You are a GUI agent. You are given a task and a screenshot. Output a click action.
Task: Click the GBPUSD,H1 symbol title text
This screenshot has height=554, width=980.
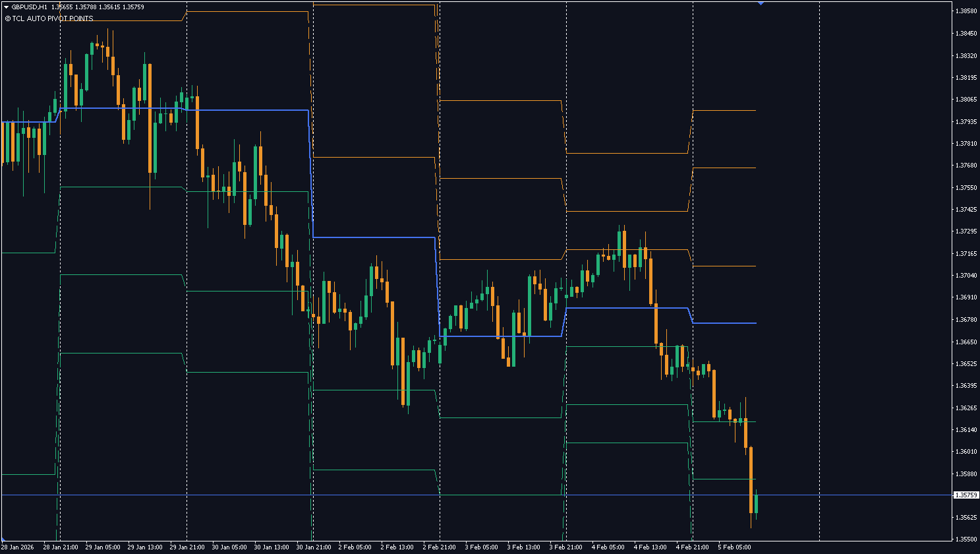[x=29, y=7]
